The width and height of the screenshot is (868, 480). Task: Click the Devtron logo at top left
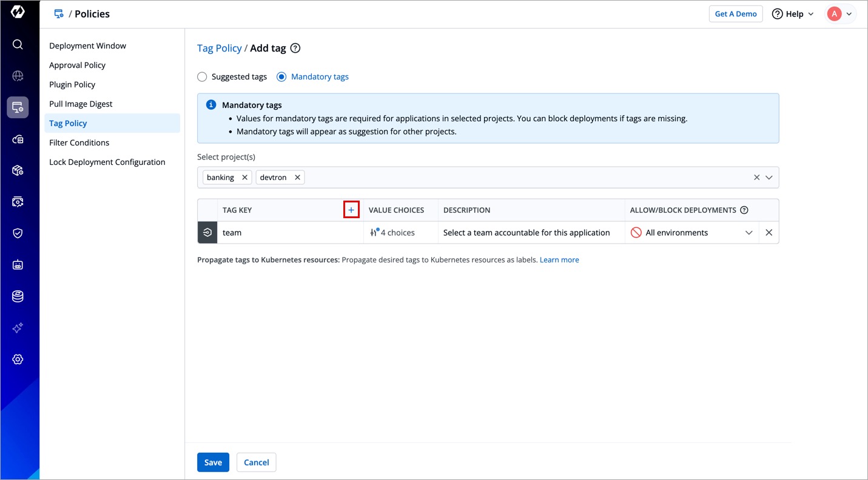pos(18,13)
